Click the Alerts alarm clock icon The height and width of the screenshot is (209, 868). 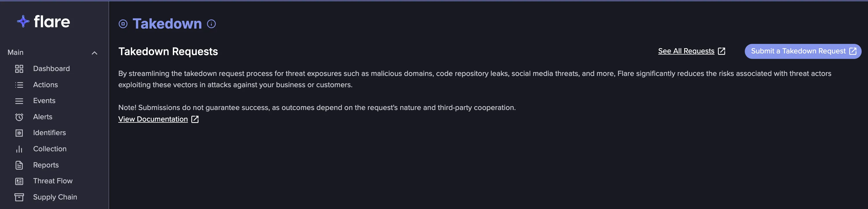[x=19, y=117]
